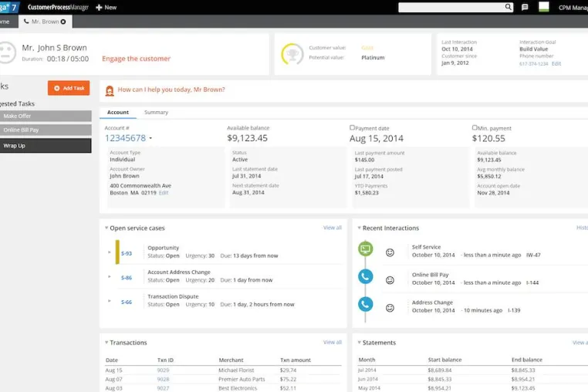Click phone number 617-374-1234
This screenshot has height=392, width=588.
pyautogui.click(x=534, y=64)
